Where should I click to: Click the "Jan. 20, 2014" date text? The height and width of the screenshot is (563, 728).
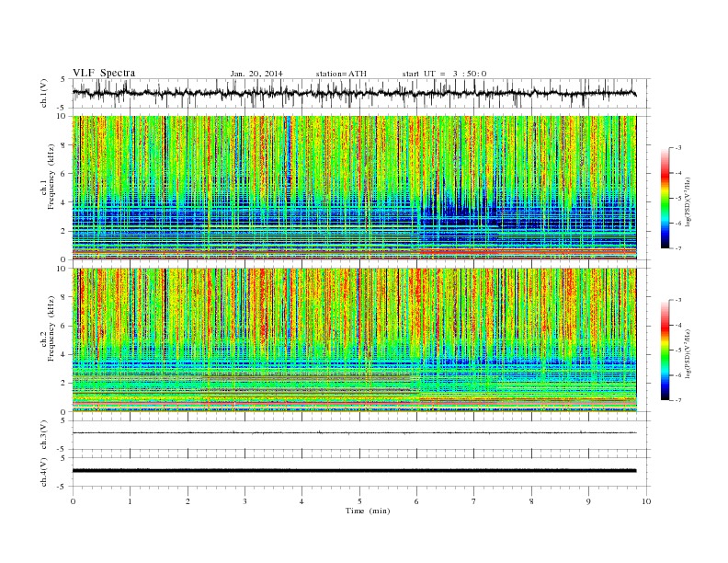tap(256, 74)
